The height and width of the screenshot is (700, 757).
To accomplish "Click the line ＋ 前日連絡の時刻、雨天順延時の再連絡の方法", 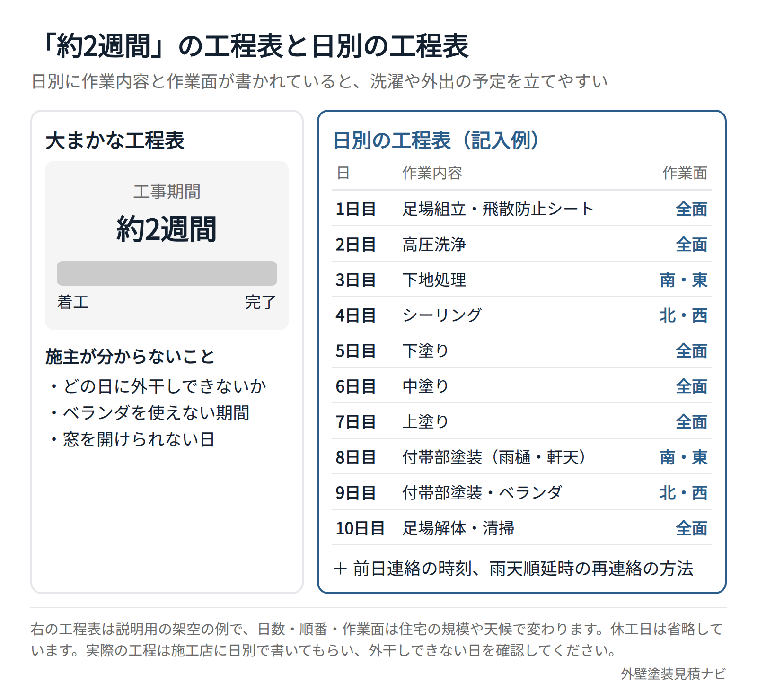I will pyautogui.click(x=513, y=568).
